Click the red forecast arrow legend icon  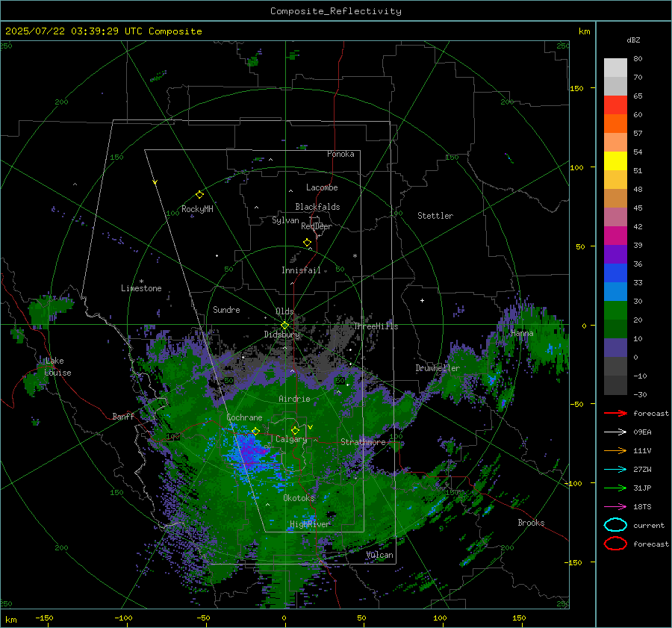coord(615,413)
